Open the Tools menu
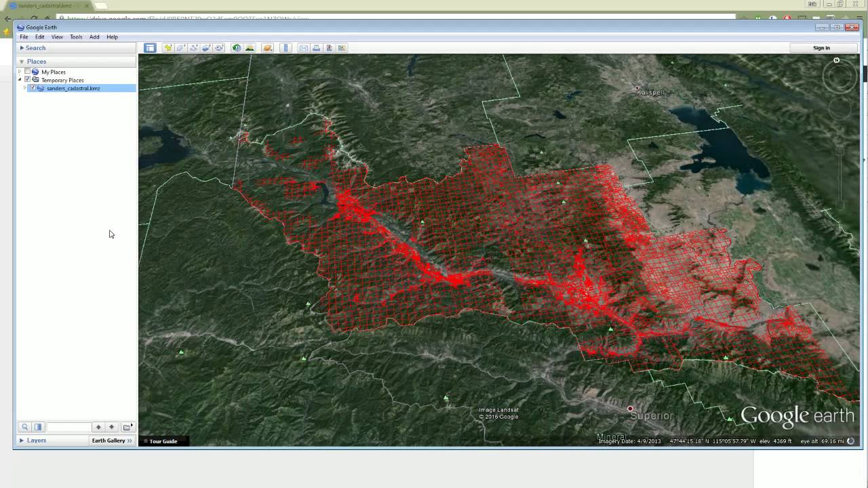 (x=76, y=37)
